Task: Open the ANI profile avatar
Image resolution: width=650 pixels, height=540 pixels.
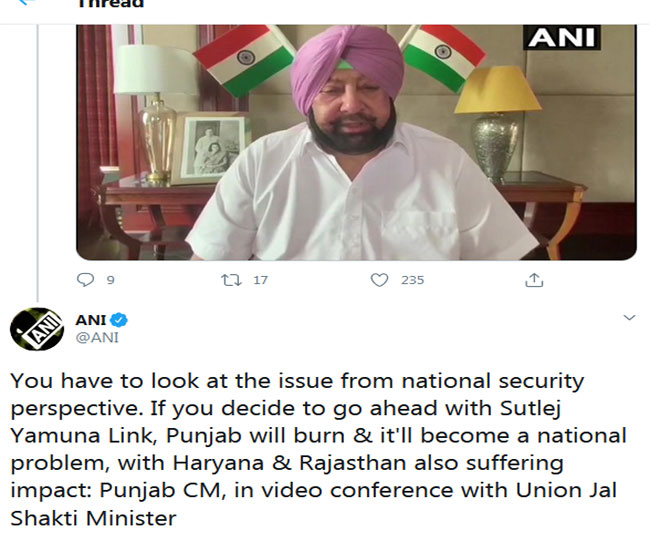Action: pos(37,329)
